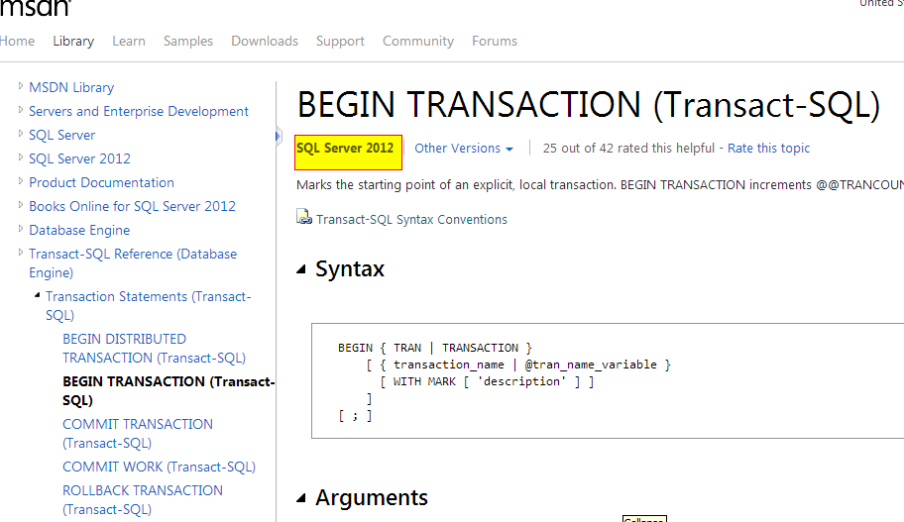
Task: Open the Transact-SQL Syntax Conventions document icon
Action: pyautogui.click(x=304, y=217)
